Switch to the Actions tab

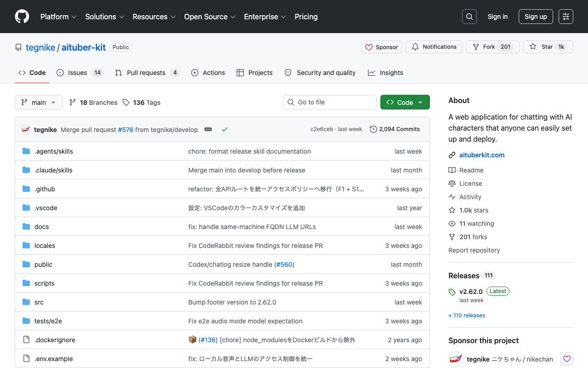pyautogui.click(x=208, y=73)
